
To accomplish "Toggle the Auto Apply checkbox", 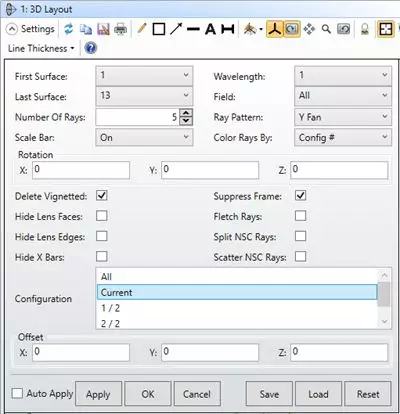I will click(x=17, y=393).
